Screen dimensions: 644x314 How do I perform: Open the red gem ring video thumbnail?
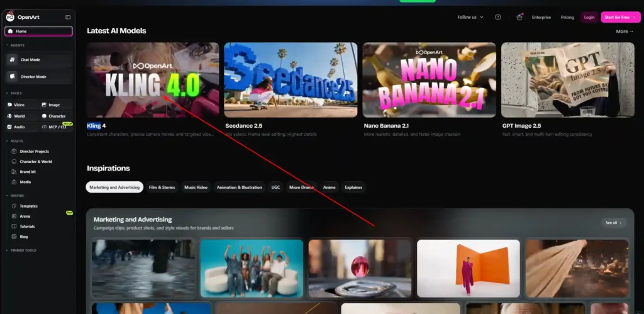pos(360,269)
